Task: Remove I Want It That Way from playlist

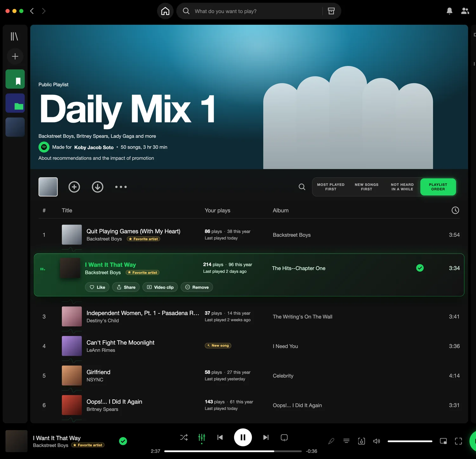Action: 197,287
